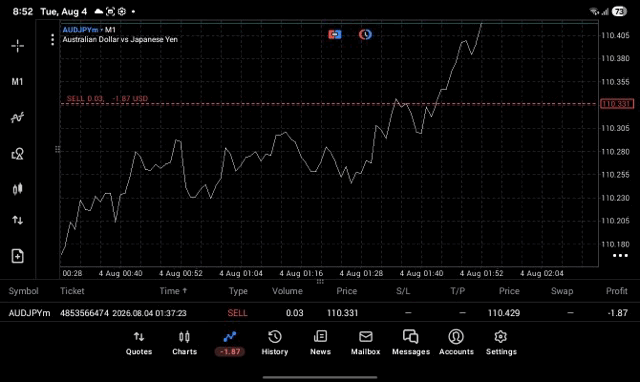Open the trade arrows sidebar icon
640x382 pixels.
[x=18, y=220]
